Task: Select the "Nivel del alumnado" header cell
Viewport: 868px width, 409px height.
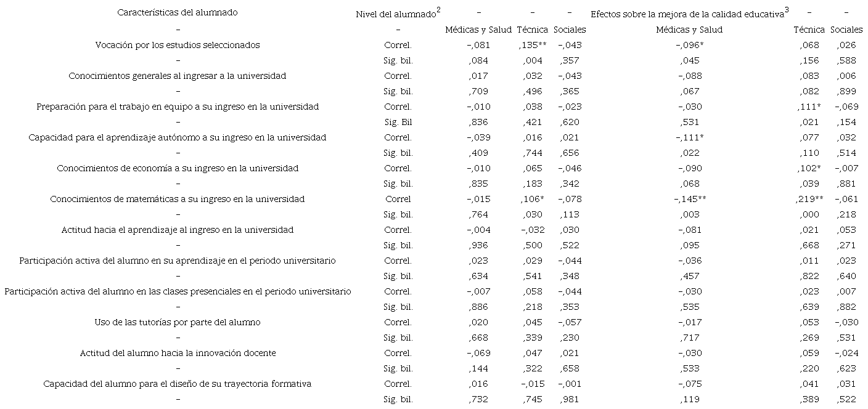Action: tap(396, 14)
